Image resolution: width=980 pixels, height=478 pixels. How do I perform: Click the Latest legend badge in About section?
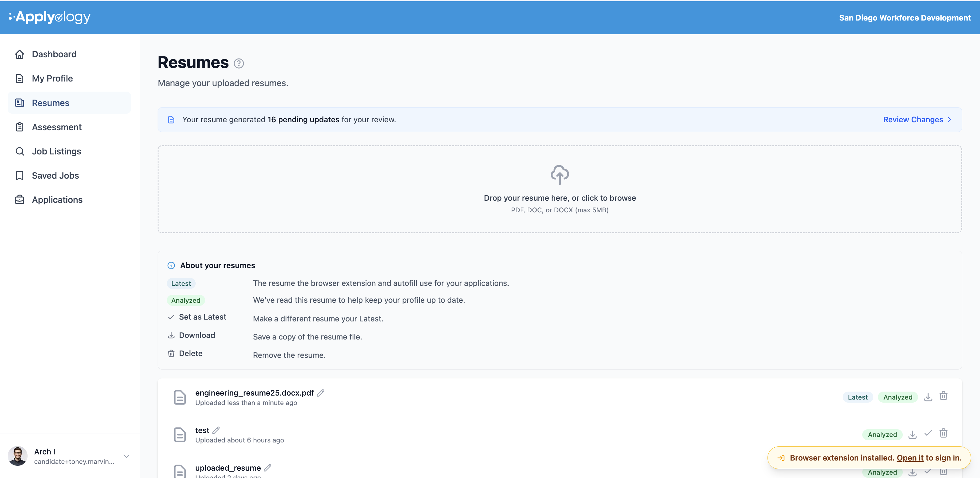pyautogui.click(x=181, y=284)
